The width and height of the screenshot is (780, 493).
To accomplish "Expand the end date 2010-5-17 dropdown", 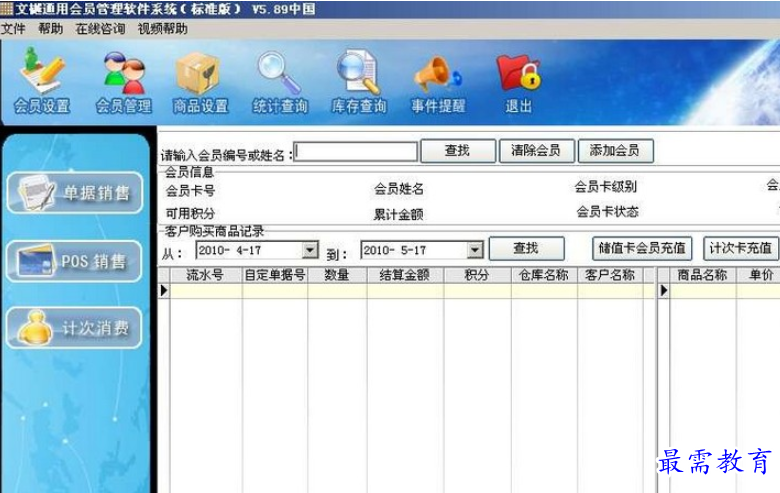I will point(475,250).
